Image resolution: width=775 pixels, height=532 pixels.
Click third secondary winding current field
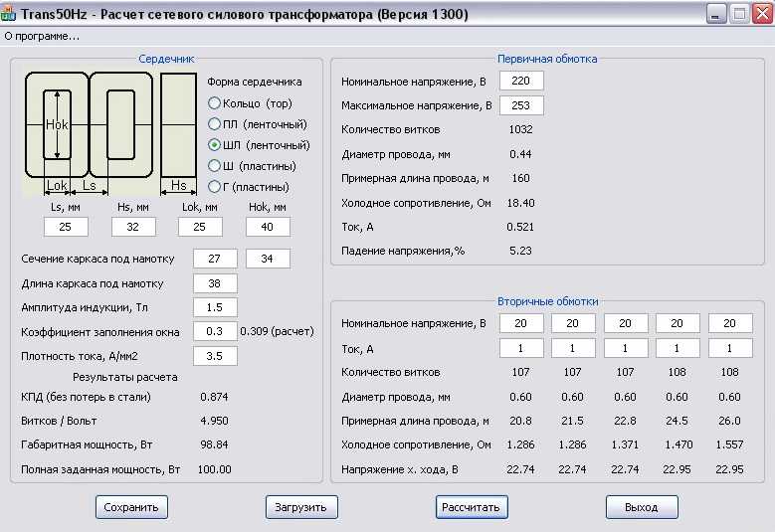click(626, 348)
